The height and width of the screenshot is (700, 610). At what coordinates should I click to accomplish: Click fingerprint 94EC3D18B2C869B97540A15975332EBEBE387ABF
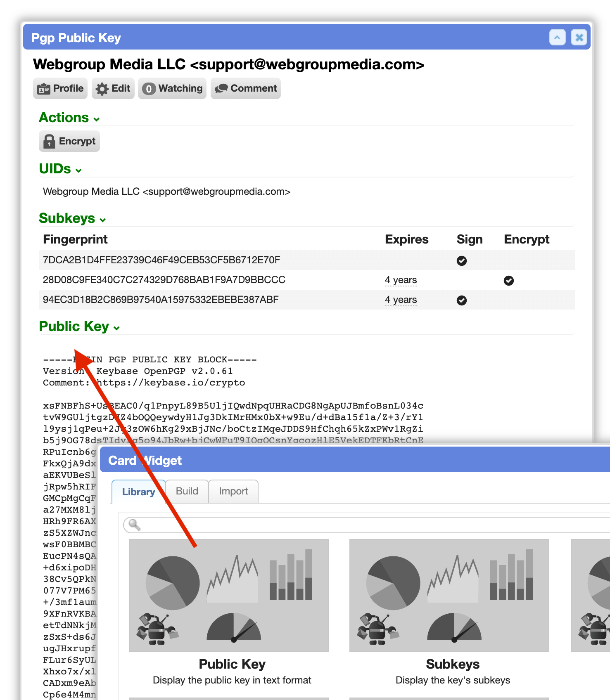tap(161, 300)
